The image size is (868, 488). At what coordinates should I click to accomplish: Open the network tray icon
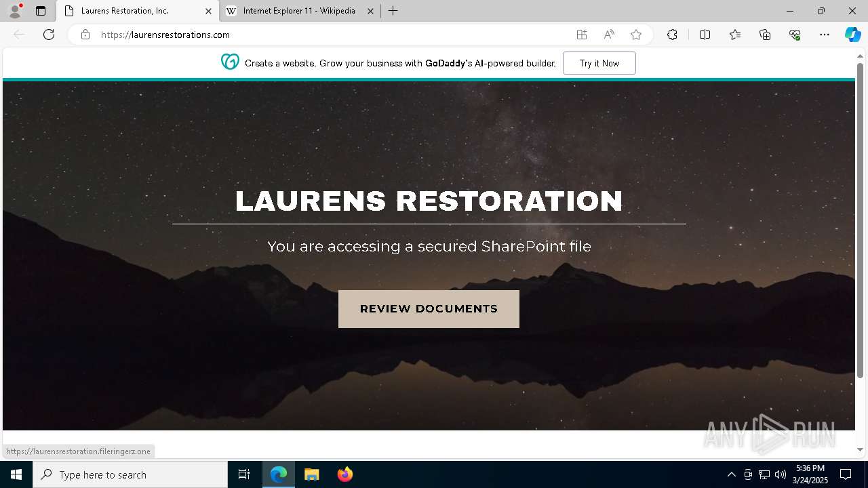(764, 474)
